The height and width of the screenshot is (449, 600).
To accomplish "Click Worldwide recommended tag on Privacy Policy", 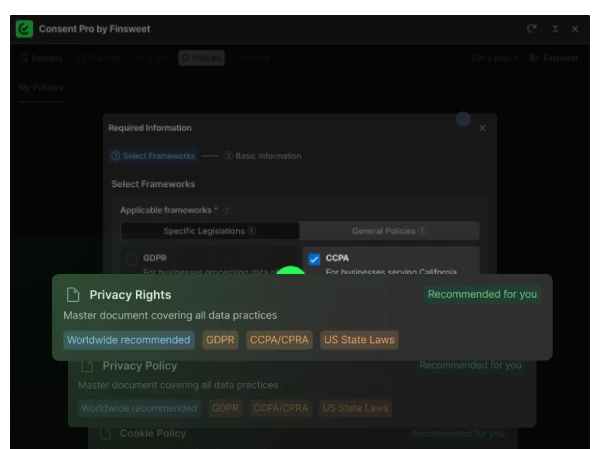I will click(139, 408).
